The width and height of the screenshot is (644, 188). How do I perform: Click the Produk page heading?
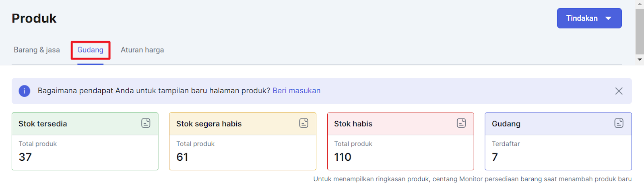(x=34, y=18)
